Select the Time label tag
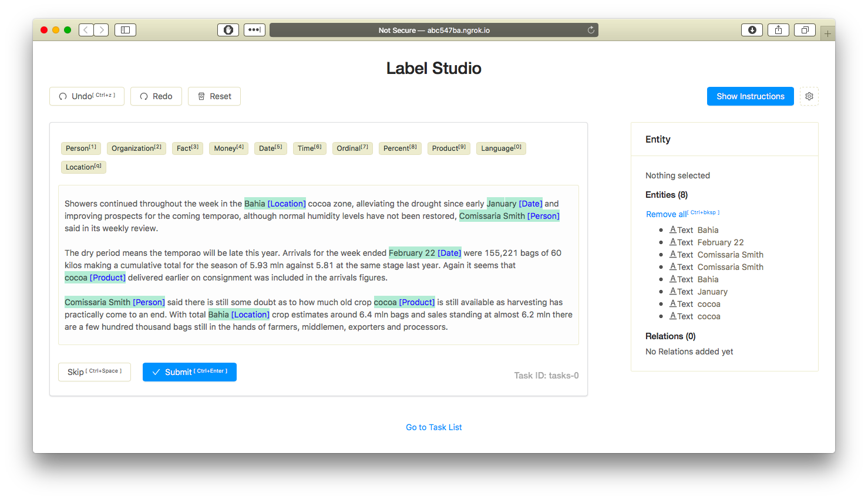This screenshot has height=500, width=868. (x=309, y=148)
